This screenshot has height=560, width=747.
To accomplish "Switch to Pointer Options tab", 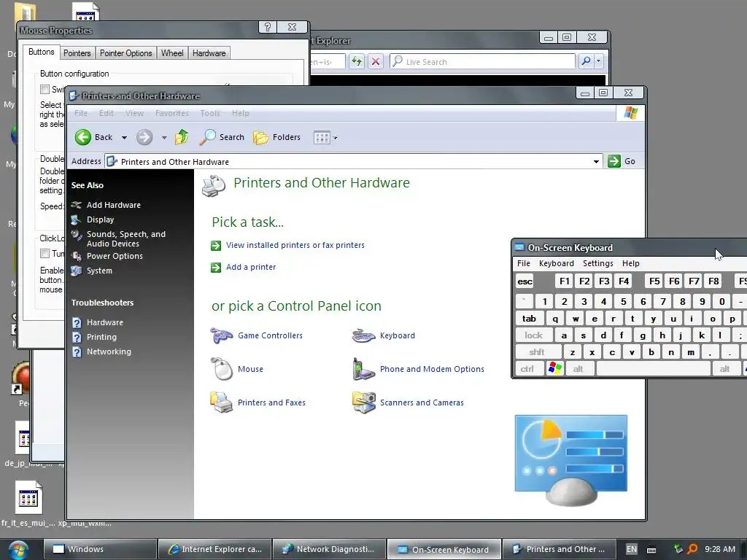I will pyautogui.click(x=125, y=52).
